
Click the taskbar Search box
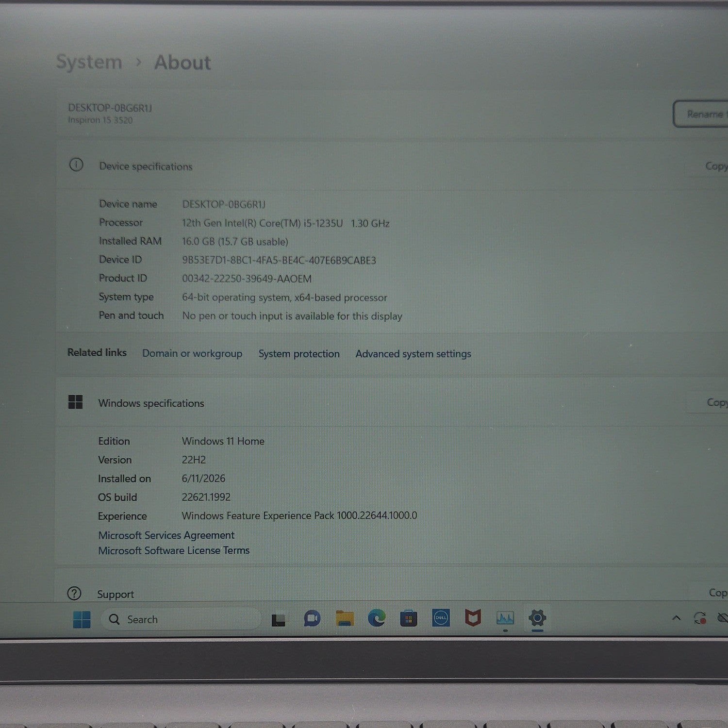tap(181, 619)
